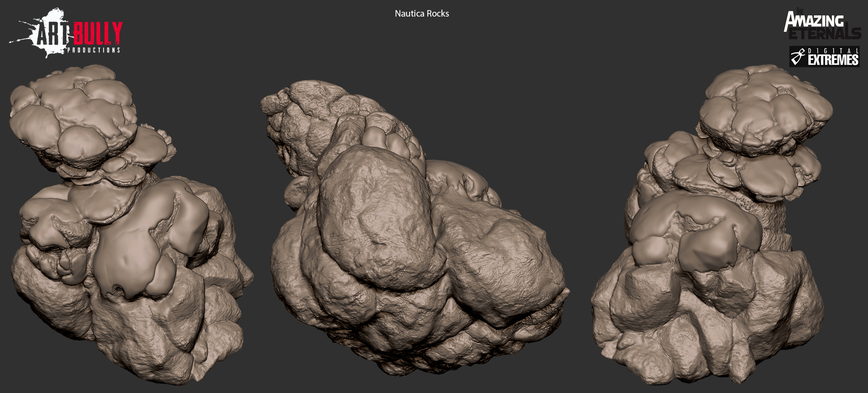Click The Amazing Eternals logo
Screen dimensions: 868x393
tap(822, 24)
